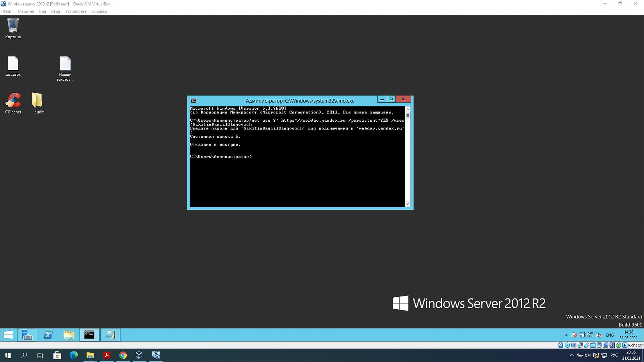Launch Microsoft Store from host taskbar
Viewport: 644px width, 362px height.
coord(57,355)
